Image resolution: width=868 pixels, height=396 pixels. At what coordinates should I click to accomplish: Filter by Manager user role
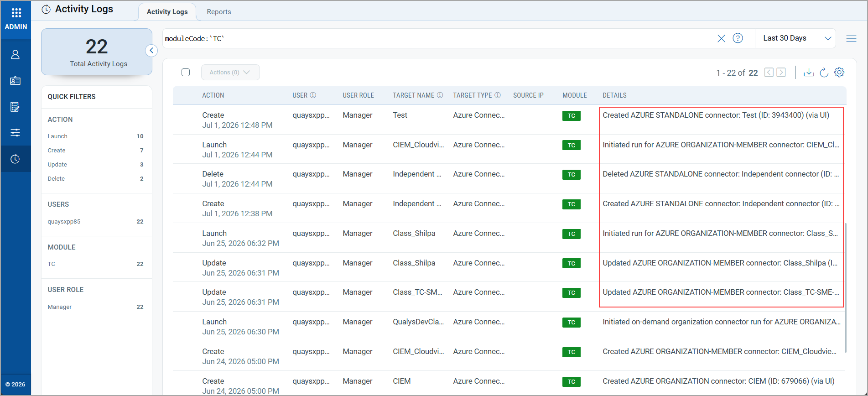pos(95,307)
